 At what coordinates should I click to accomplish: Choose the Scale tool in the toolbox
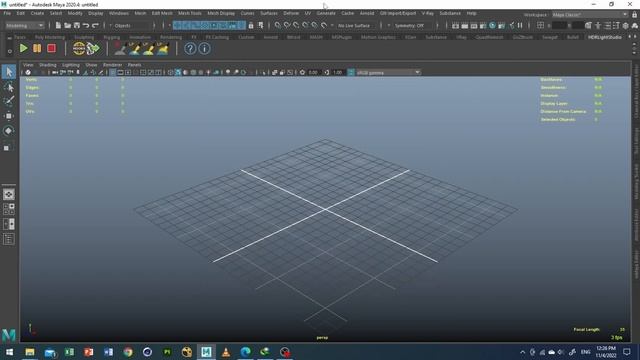coord(9,147)
